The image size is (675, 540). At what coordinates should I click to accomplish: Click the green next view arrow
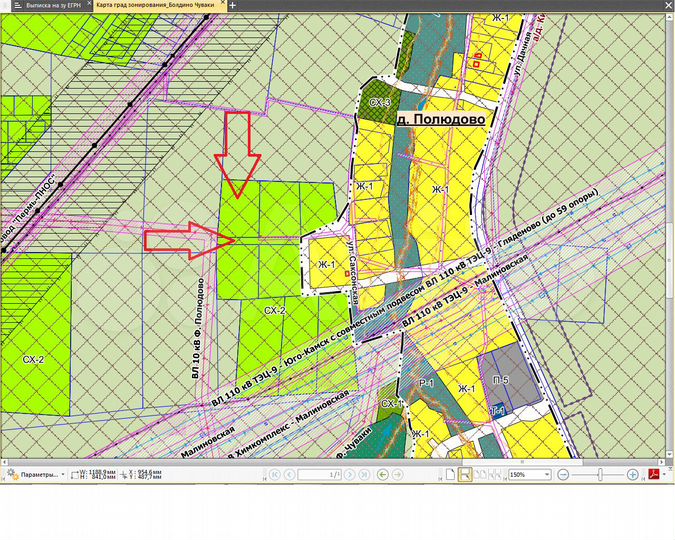click(x=397, y=474)
